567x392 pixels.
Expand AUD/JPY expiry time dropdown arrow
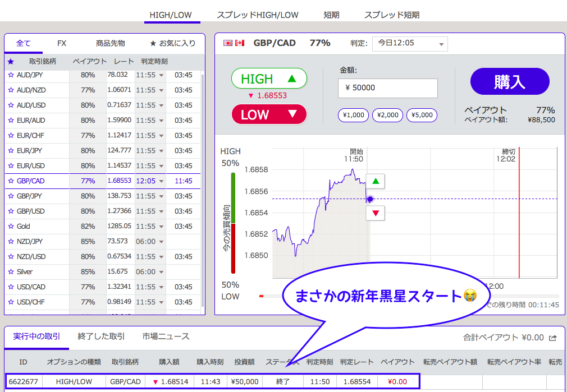click(161, 75)
